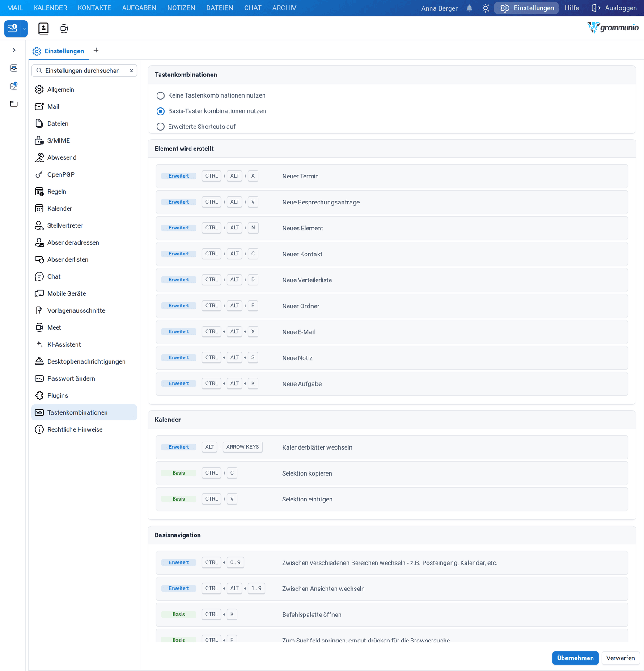
Task: Open the KALENDER menu item
Action: pyautogui.click(x=50, y=8)
